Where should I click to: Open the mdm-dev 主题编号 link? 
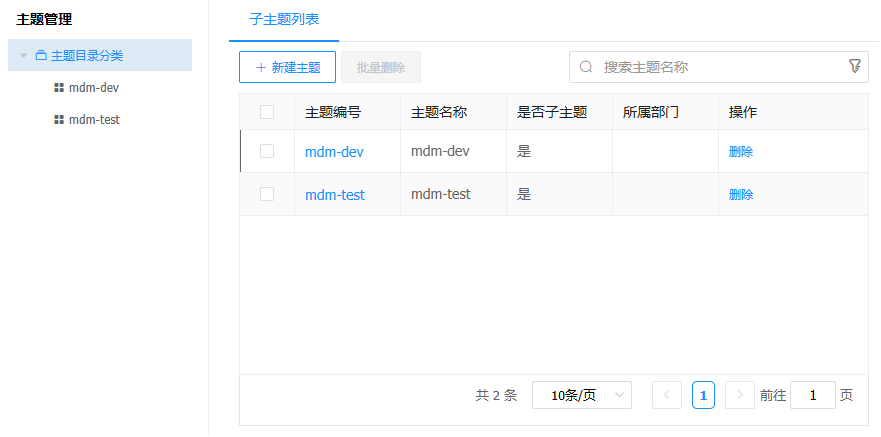pos(334,152)
